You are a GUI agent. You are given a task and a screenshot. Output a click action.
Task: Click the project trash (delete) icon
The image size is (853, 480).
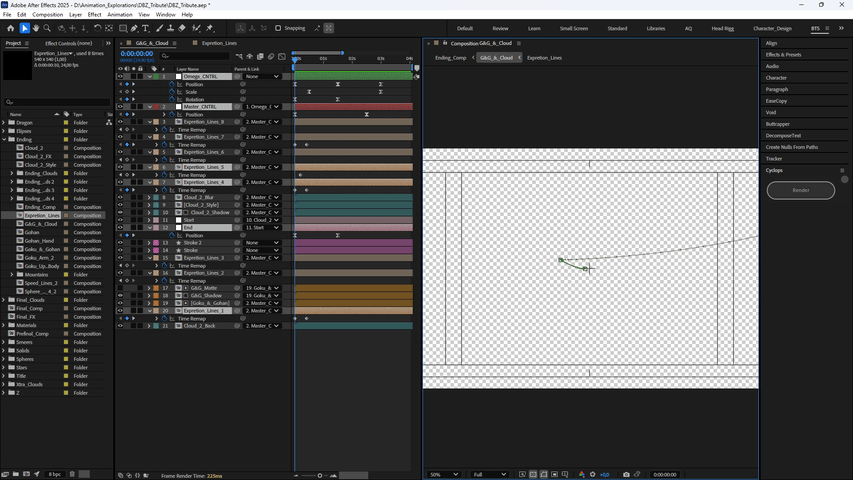click(x=72, y=475)
